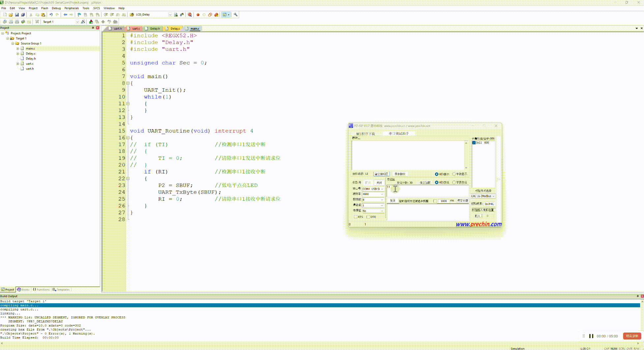
Task: Switch to the Functions panel tab
Action: pos(41,290)
